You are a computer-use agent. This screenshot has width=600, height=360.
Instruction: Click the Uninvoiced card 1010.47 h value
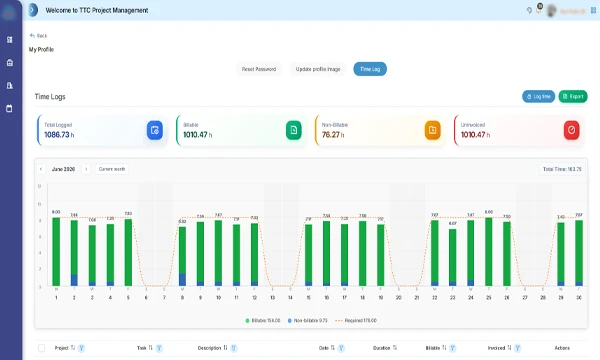[x=475, y=135]
